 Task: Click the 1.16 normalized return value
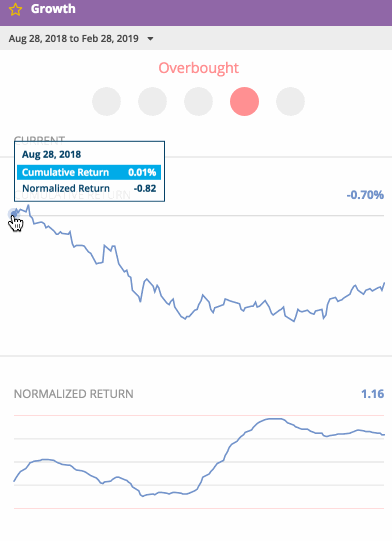coord(372,394)
